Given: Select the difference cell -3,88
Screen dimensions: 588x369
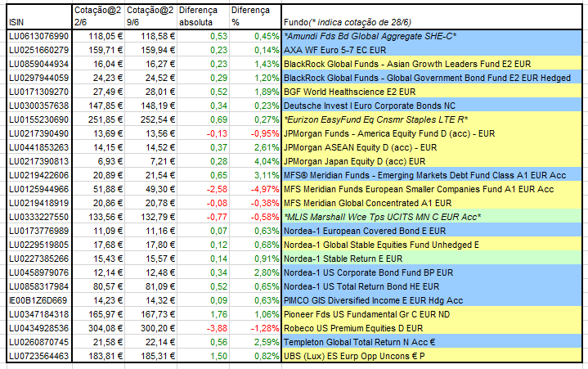Looking at the screenshot, I should tap(203, 328).
